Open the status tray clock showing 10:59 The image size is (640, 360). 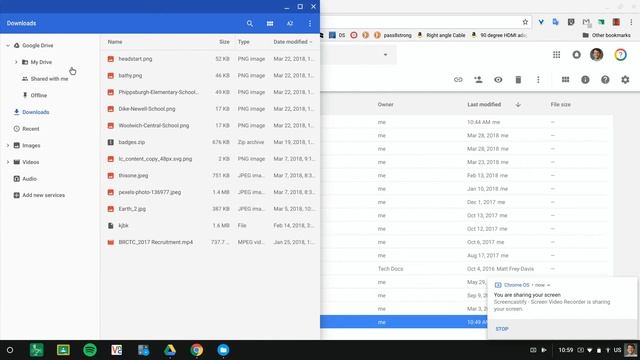click(565, 350)
